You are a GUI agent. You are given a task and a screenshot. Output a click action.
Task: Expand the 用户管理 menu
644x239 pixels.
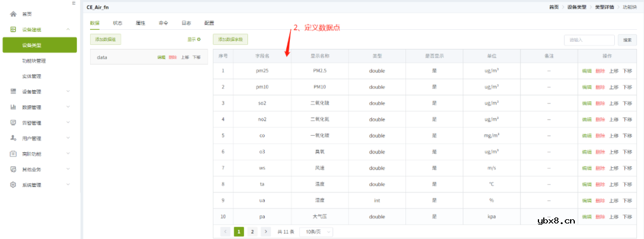click(68, 138)
